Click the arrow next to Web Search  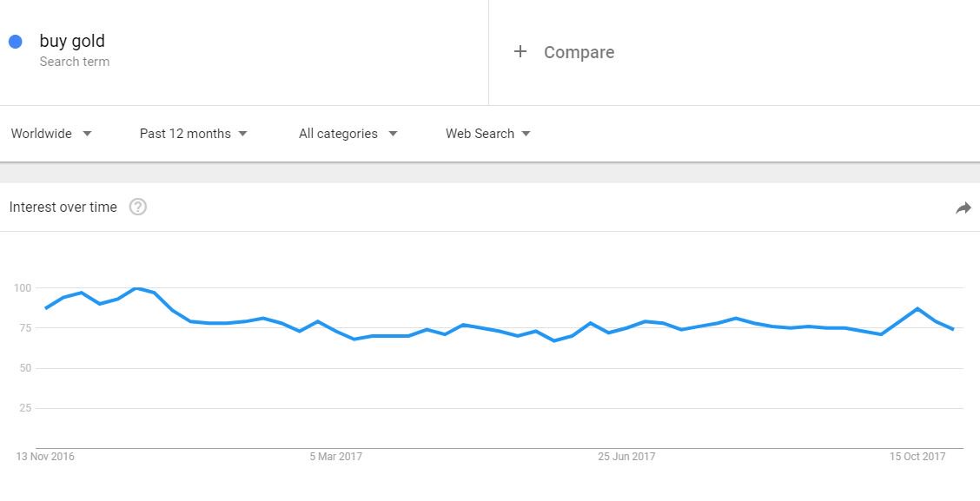526,134
